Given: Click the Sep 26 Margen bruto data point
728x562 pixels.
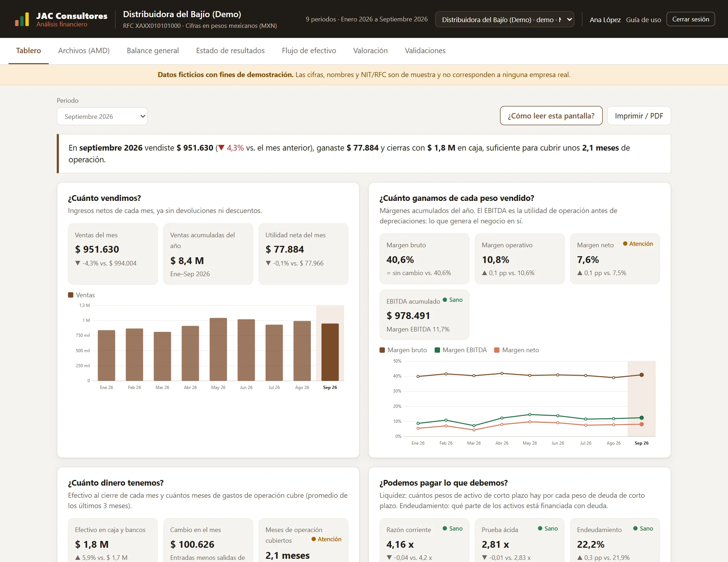Looking at the screenshot, I should click(642, 375).
